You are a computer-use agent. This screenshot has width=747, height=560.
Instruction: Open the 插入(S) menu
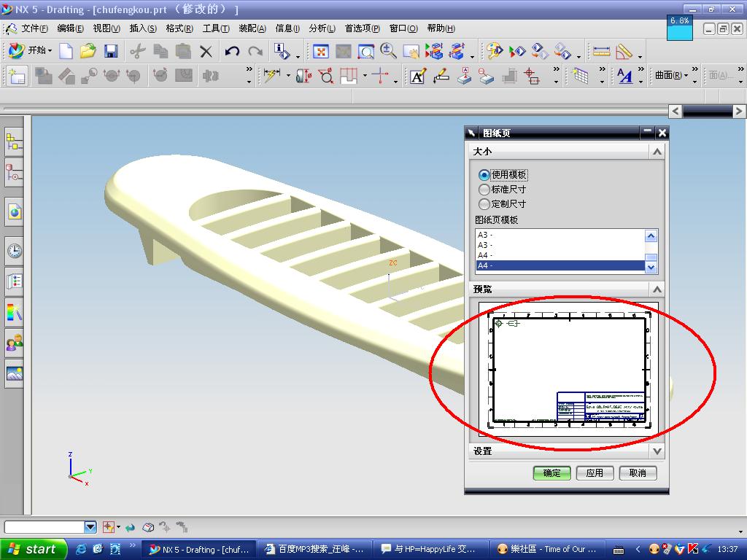[x=143, y=28]
